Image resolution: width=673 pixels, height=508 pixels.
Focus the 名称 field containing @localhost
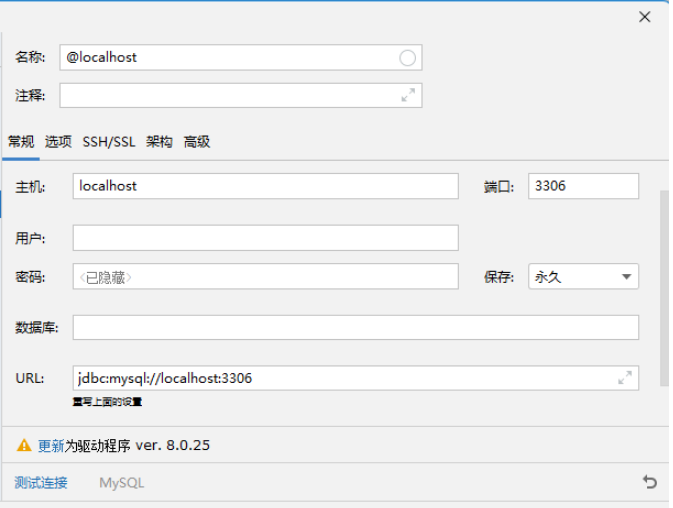click(241, 57)
